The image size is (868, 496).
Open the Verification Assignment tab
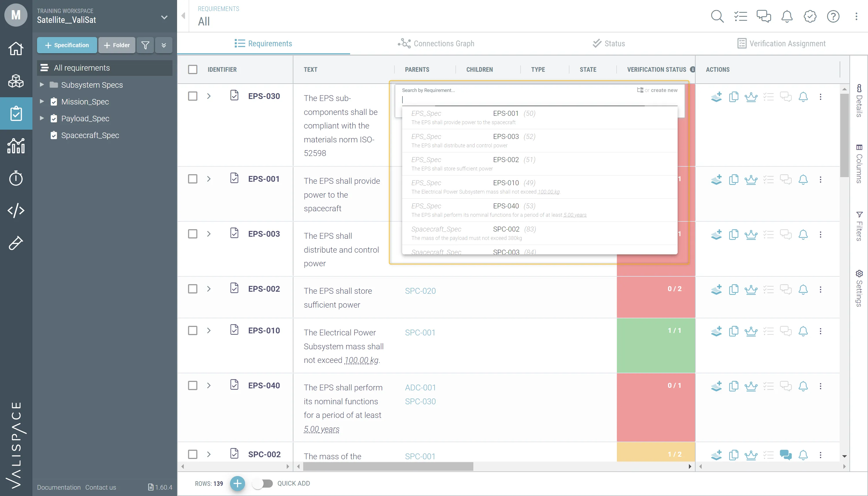[x=781, y=44]
